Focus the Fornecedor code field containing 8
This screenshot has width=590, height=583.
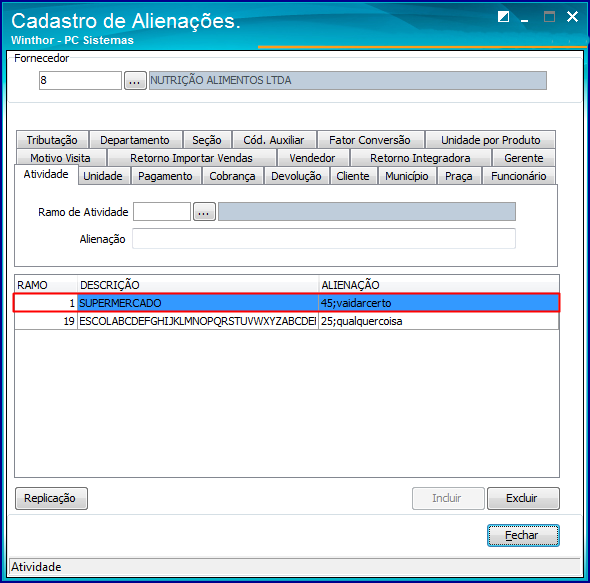pos(80,81)
